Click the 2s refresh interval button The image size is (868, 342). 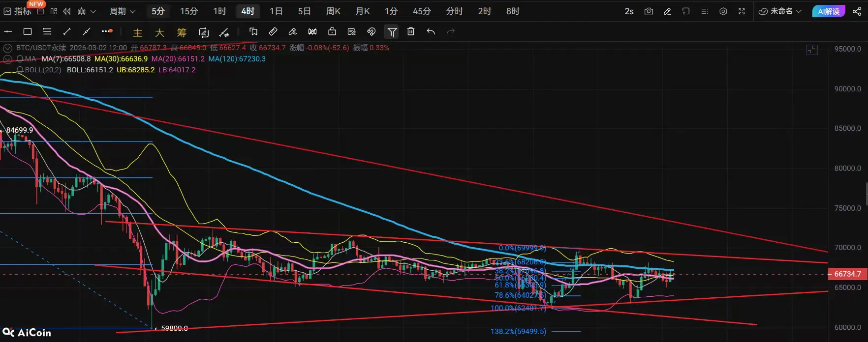tap(629, 11)
